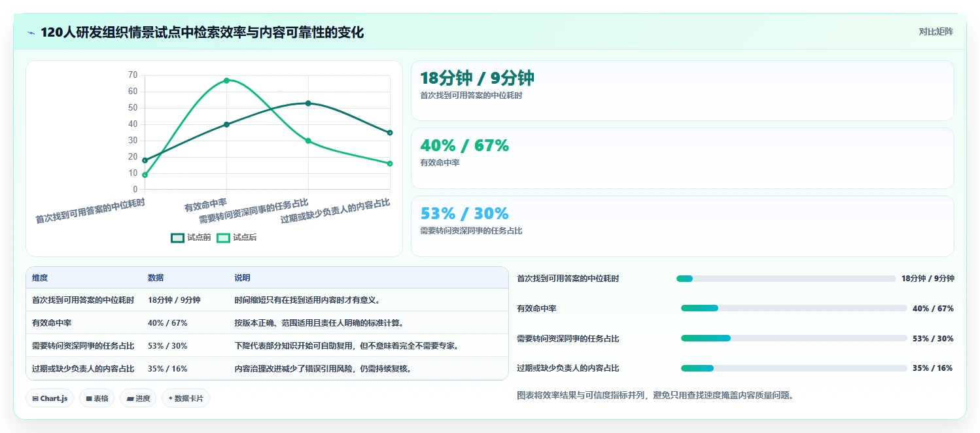Click the footer note starting 图表将效率结果

[655, 396]
